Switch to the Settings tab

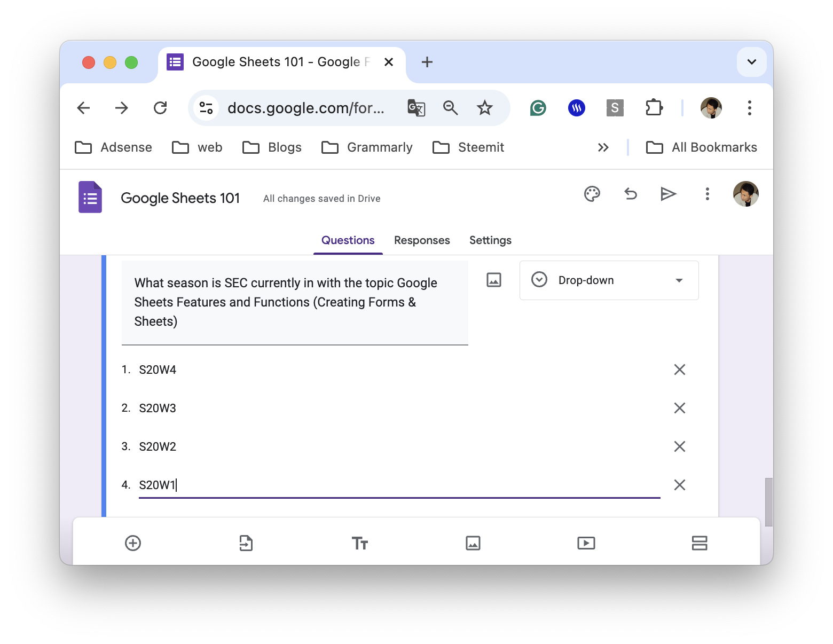pos(490,240)
